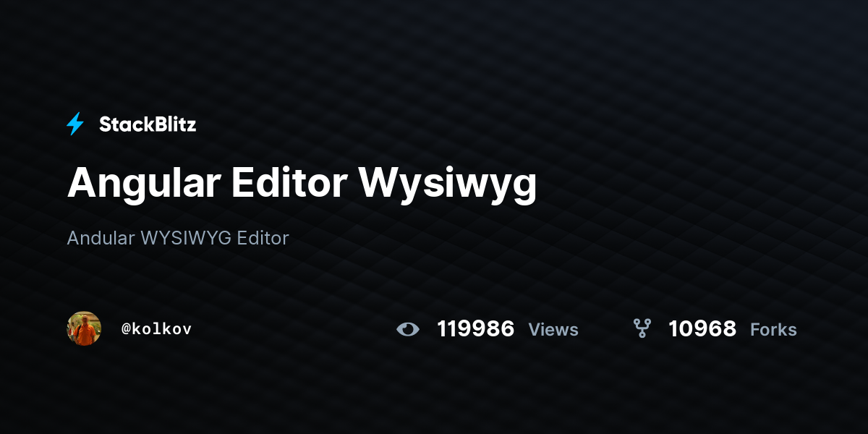
Task: Click the Forks label
Action: [x=773, y=330]
